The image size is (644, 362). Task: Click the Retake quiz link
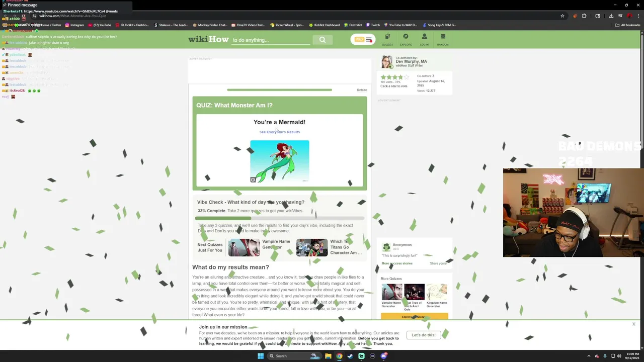coord(362,90)
